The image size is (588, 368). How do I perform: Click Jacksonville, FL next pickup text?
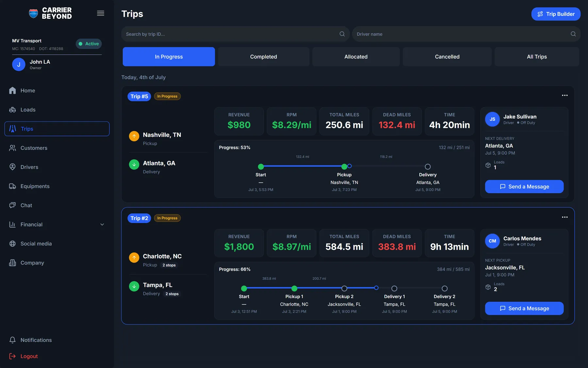click(x=505, y=268)
